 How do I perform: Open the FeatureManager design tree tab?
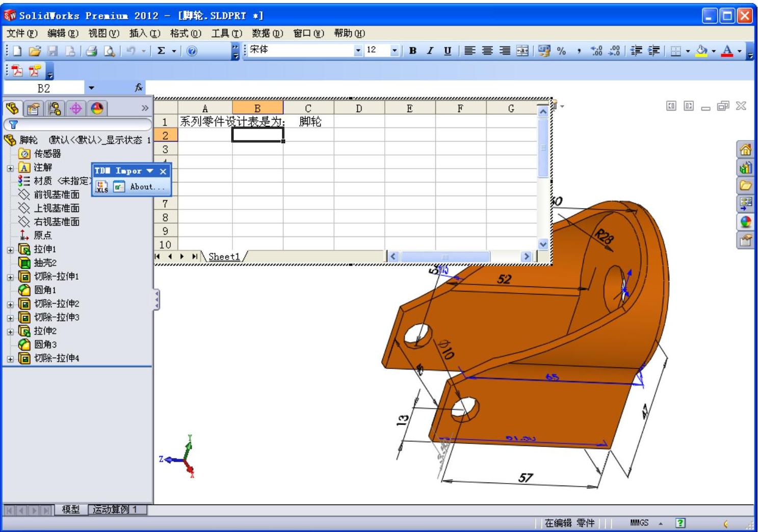(x=13, y=108)
